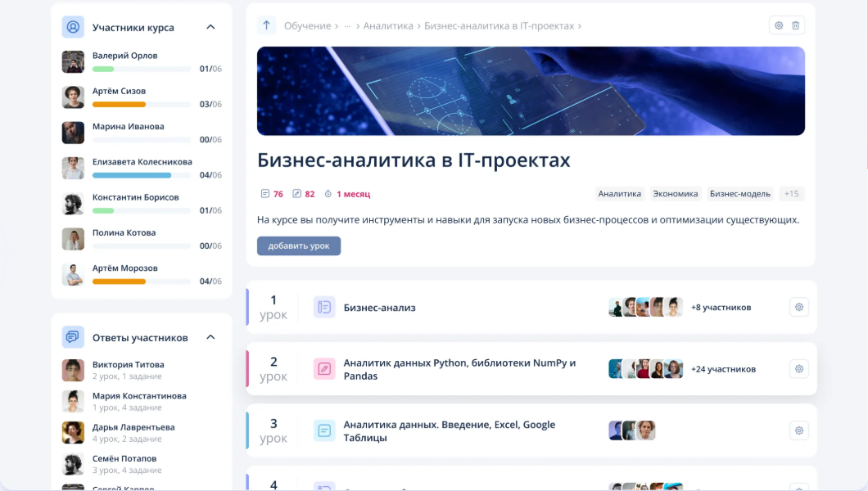Select the Экономика tag
868x491 pixels.
[674, 193]
